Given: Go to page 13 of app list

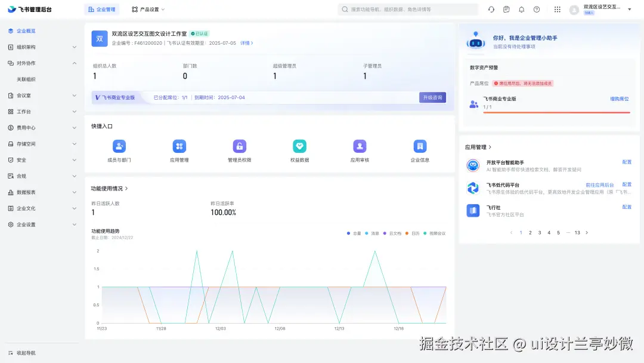Looking at the screenshot, I should (577, 233).
